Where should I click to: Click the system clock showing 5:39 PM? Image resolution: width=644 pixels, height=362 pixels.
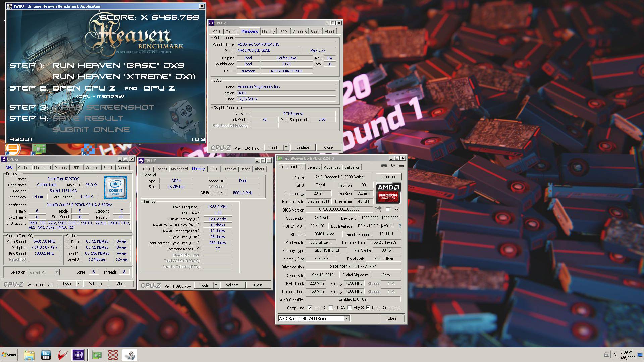[627, 352]
